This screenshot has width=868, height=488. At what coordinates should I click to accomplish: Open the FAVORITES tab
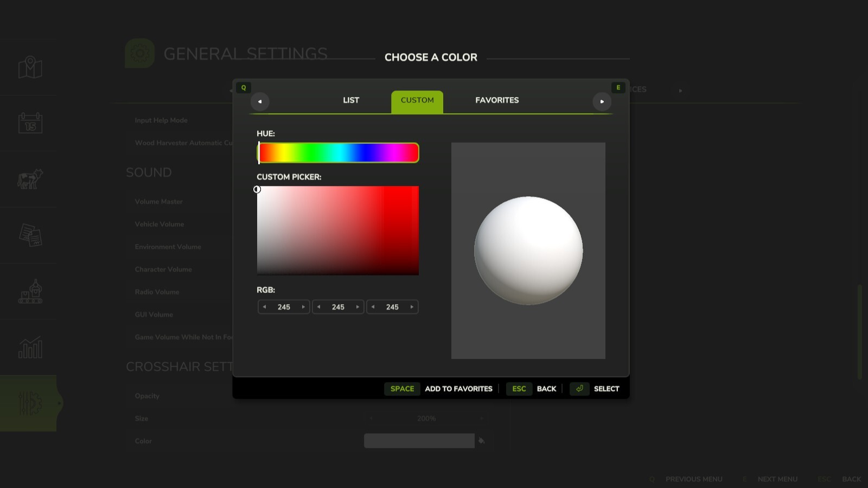(x=496, y=100)
